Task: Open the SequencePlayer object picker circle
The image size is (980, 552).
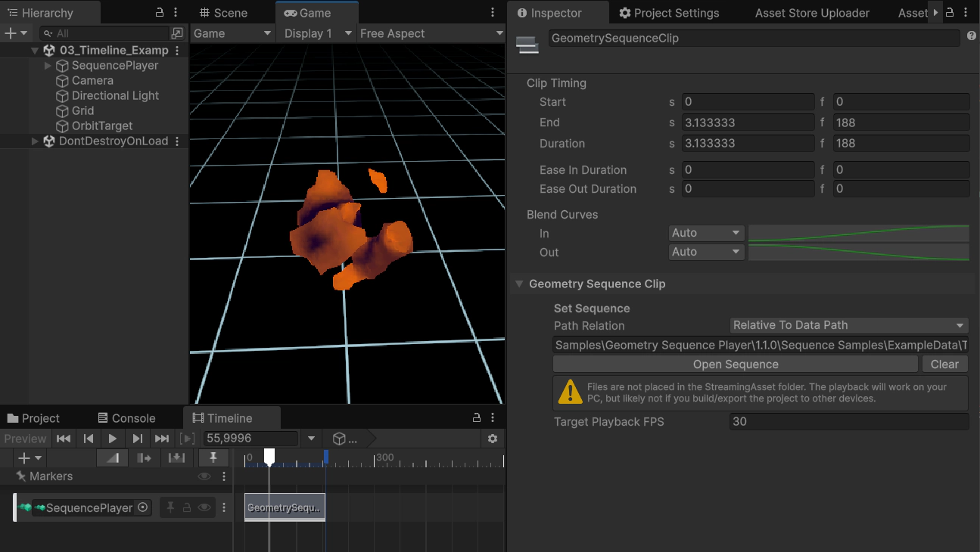Action: [x=144, y=507]
